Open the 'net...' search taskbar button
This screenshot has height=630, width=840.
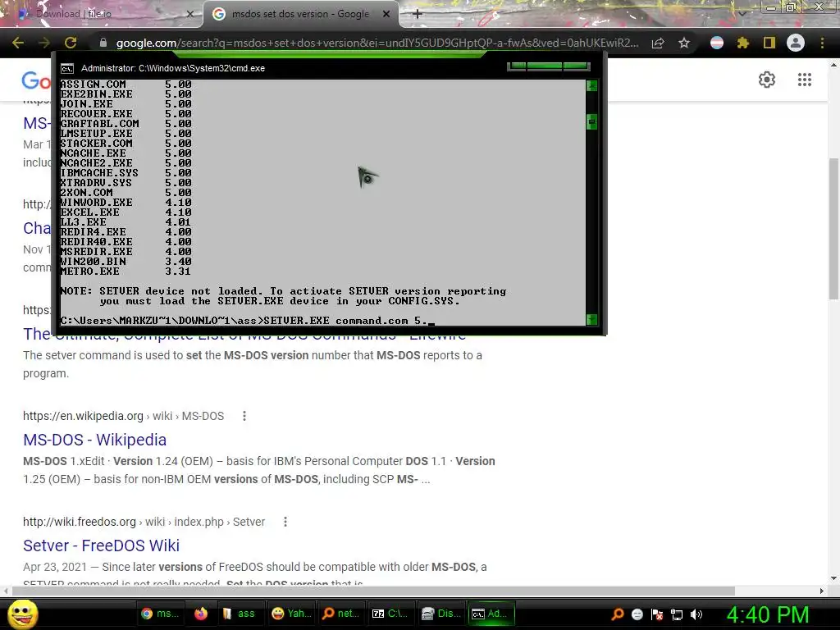[341, 614]
